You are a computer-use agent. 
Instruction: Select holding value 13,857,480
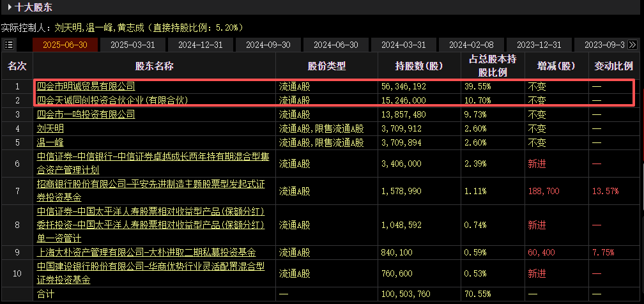coord(404,114)
